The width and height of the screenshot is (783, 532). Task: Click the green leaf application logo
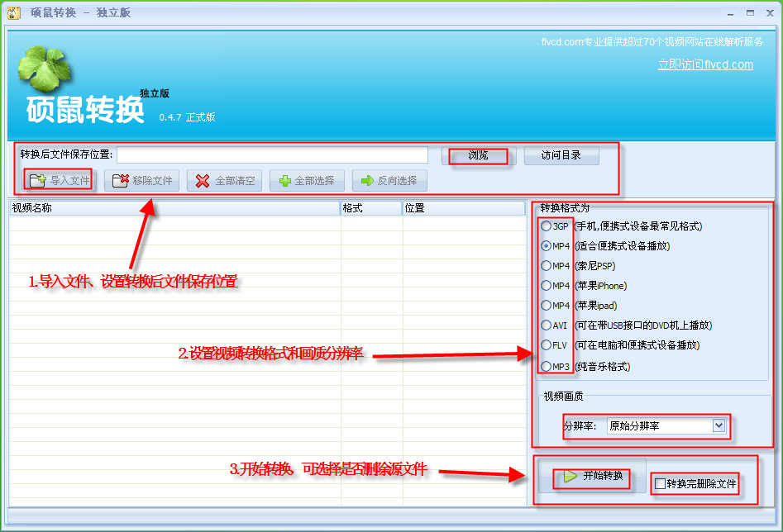[44, 70]
